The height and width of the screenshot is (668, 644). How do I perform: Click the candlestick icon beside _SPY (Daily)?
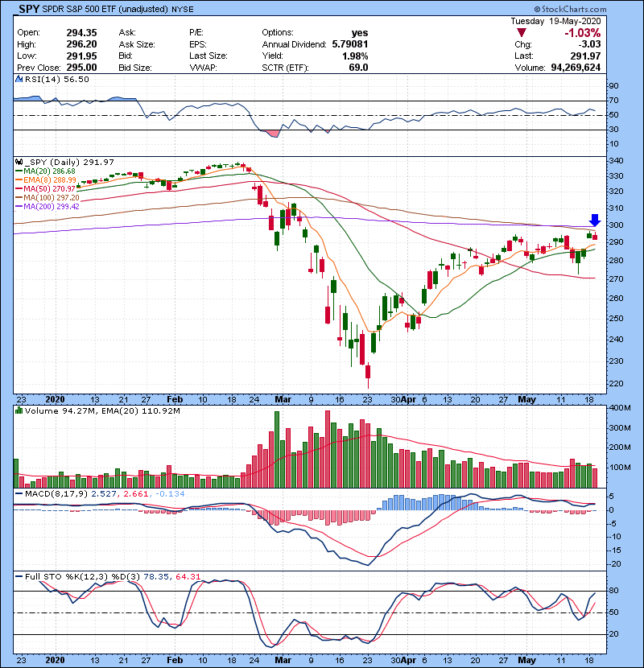click(19, 163)
